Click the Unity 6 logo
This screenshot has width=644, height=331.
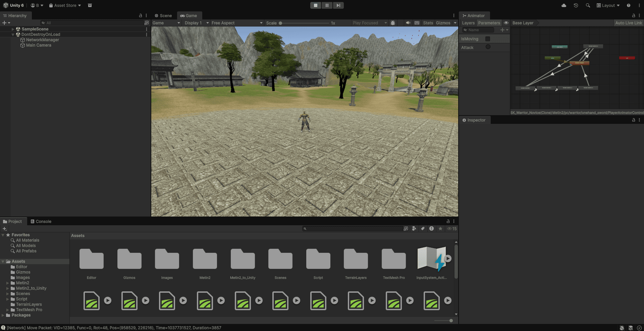[x=14, y=5]
